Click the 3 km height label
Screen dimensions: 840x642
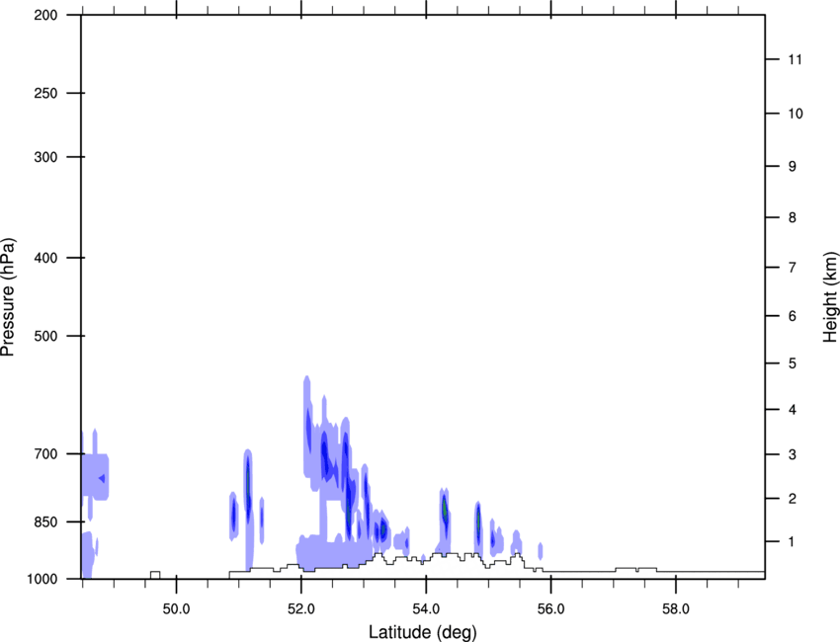pos(793,454)
